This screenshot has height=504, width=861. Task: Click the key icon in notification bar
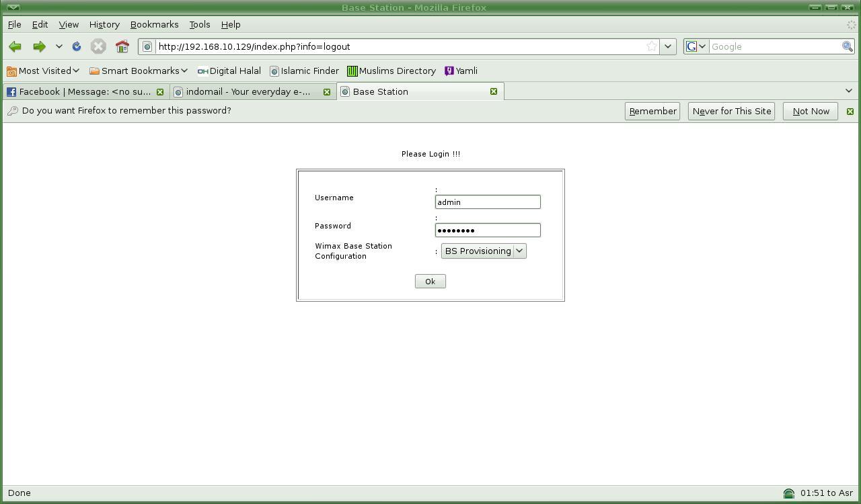[x=12, y=111]
